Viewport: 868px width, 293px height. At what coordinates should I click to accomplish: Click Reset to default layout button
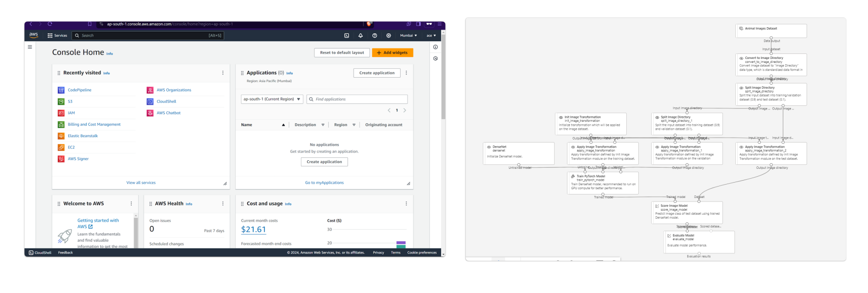click(x=342, y=52)
